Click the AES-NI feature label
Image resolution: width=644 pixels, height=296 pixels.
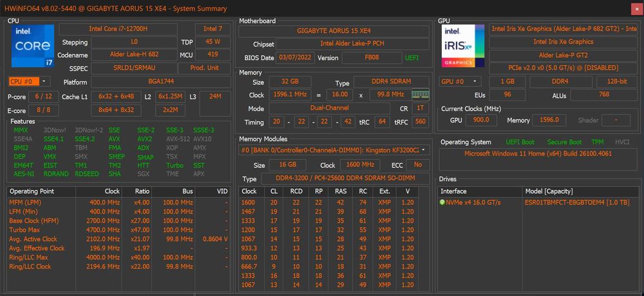point(23,174)
